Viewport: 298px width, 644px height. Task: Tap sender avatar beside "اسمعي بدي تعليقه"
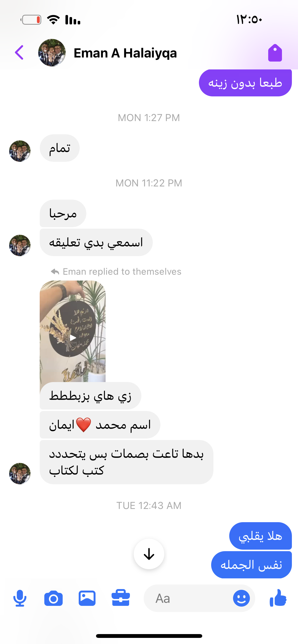pos(20,245)
